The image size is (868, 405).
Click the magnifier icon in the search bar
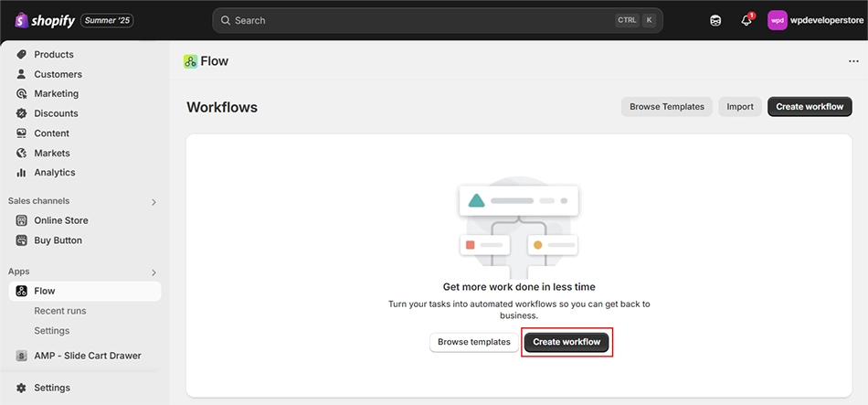(x=226, y=20)
